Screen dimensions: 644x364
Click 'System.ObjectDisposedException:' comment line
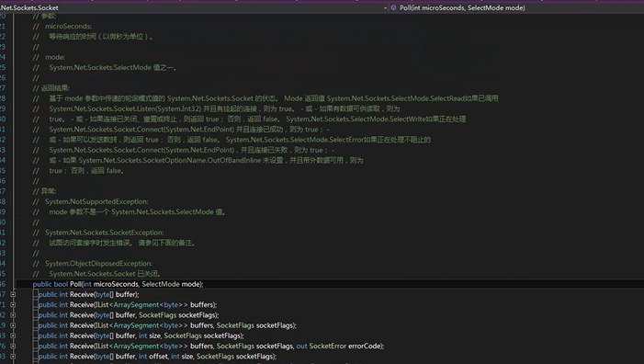click(98, 263)
